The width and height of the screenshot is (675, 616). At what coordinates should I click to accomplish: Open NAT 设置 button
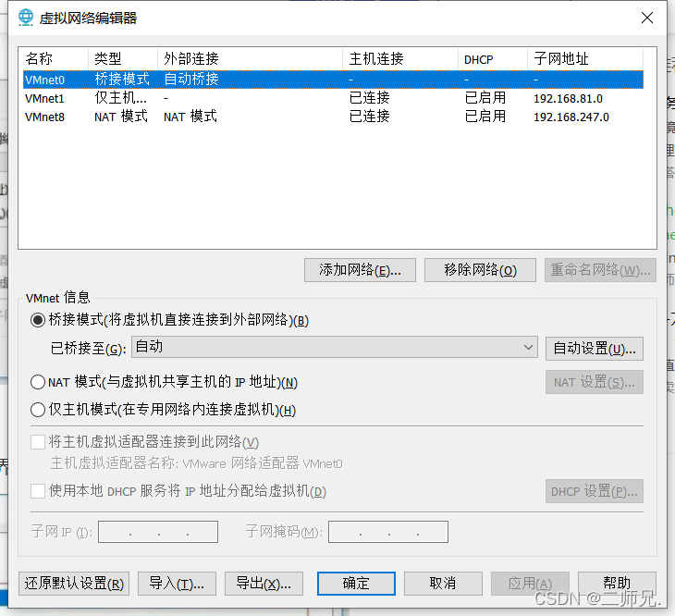[x=595, y=382]
